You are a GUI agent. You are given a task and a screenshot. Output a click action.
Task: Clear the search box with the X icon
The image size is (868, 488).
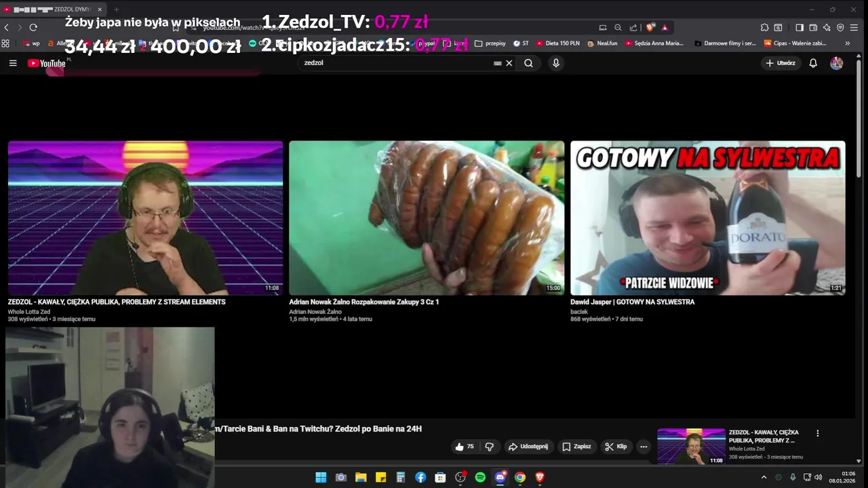(x=509, y=63)
